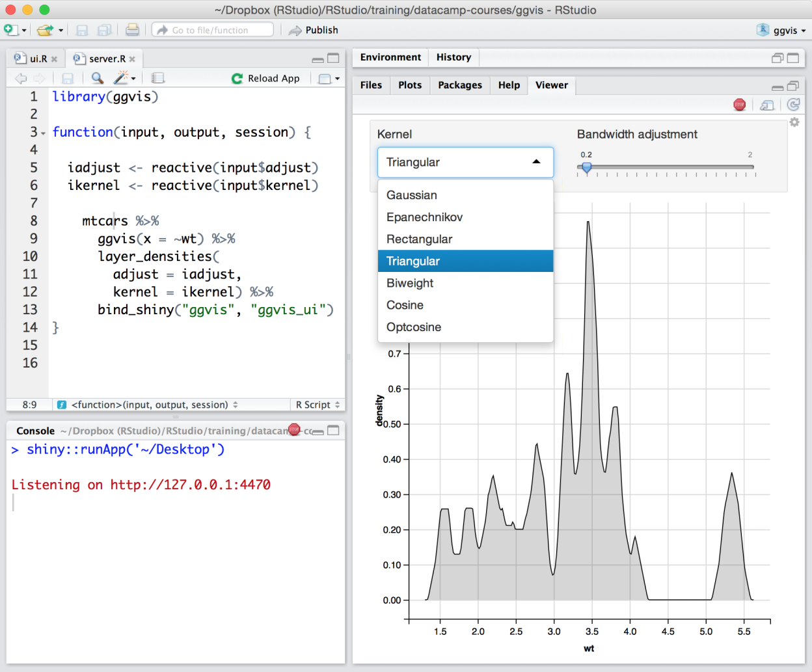This screenshot has width=812, height=672.
Task: Click the Go to file/function field
Action: tap(213, 30)
